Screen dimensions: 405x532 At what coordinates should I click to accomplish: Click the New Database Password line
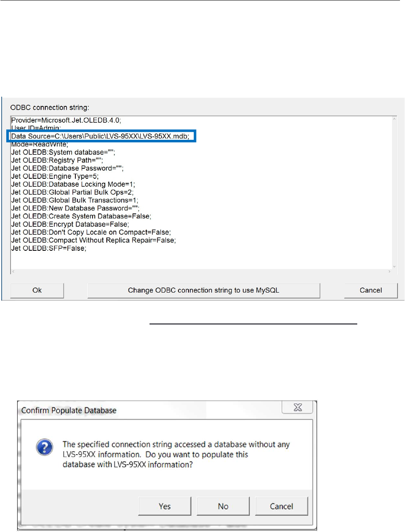[x=75, y=208]
